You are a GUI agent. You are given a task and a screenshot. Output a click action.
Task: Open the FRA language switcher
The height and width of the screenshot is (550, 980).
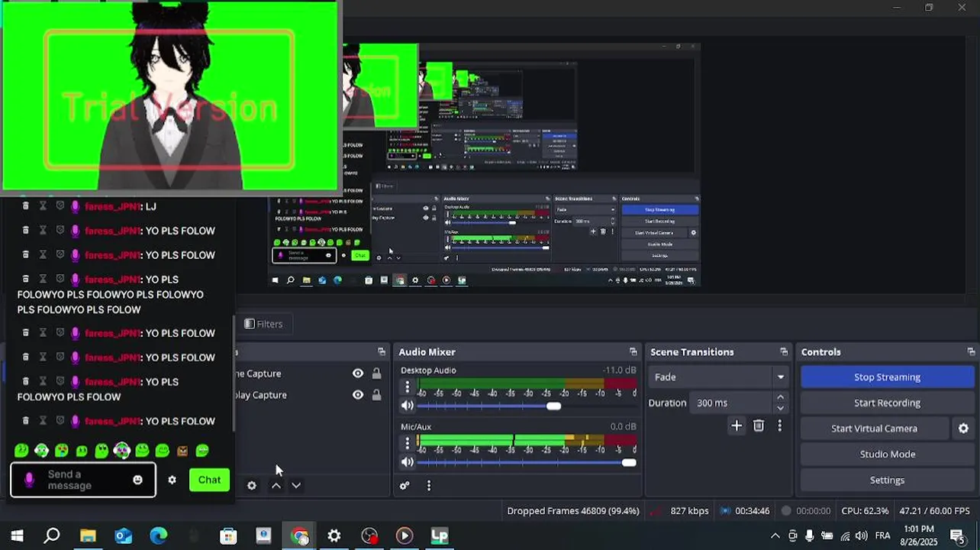point(882,535)
